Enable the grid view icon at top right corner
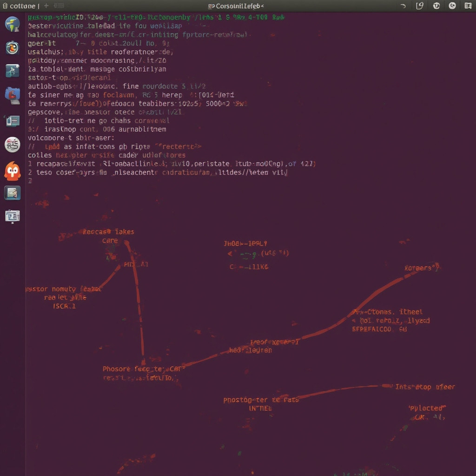Image resolution: width=476 pixels, height=476 pixels. [x=467, y=6]
